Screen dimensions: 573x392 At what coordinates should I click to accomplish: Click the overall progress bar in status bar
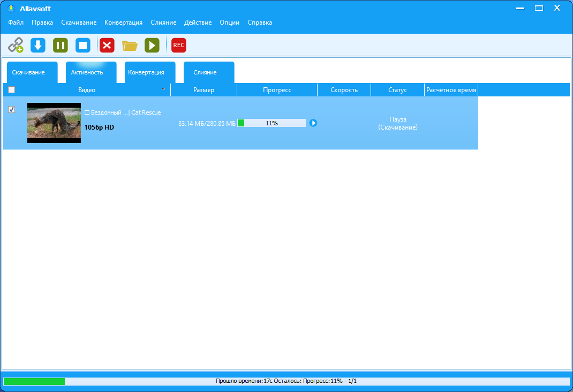tap(286, 381)
